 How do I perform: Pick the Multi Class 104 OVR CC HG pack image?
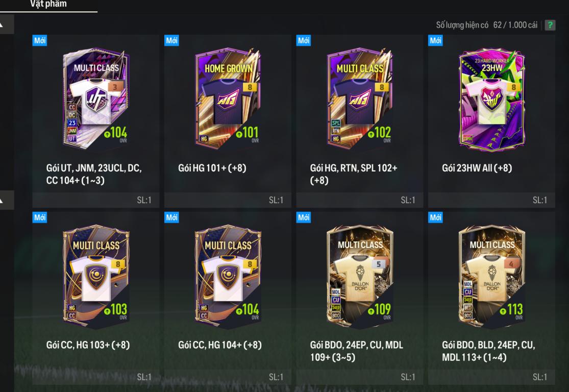point(228,276)
